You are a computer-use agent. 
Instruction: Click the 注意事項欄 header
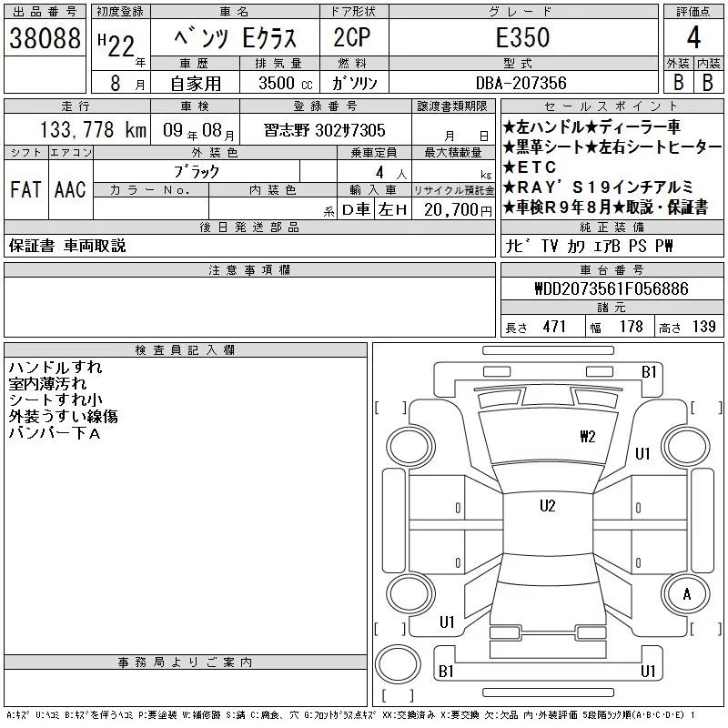pyautogui.click(x=249, y=269)
